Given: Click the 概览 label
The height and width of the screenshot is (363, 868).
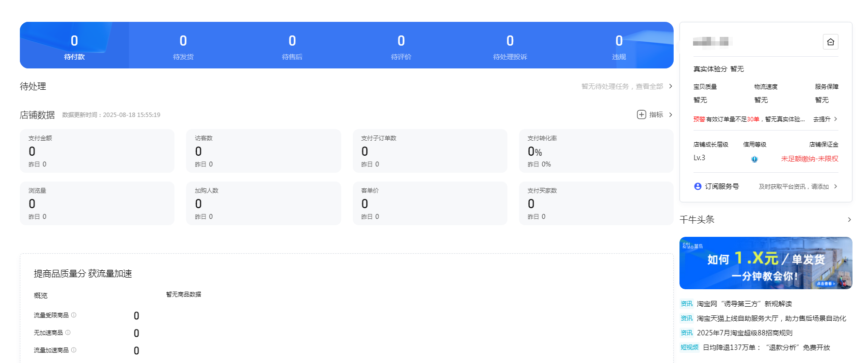Looking at the screenshot, I should coord(41,296).
